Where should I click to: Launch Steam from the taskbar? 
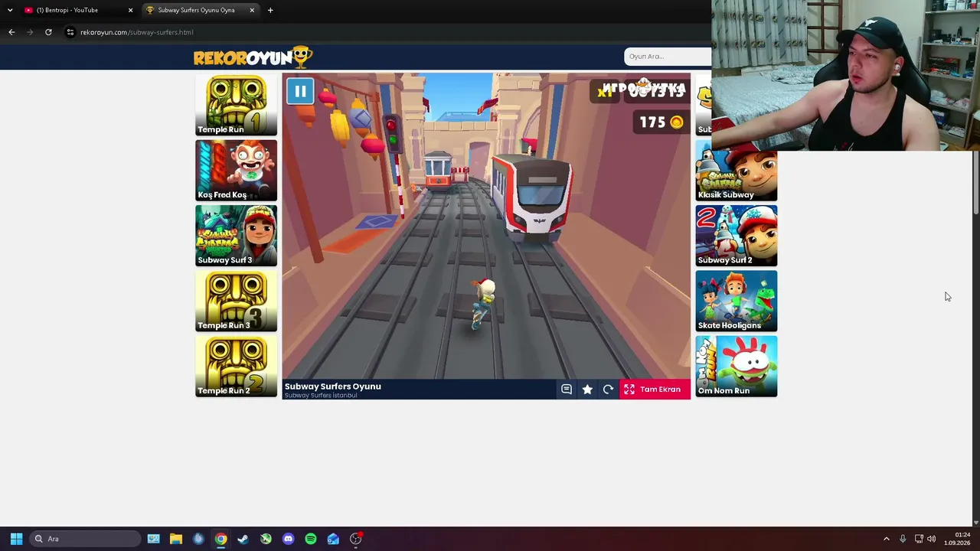point(243,539)
